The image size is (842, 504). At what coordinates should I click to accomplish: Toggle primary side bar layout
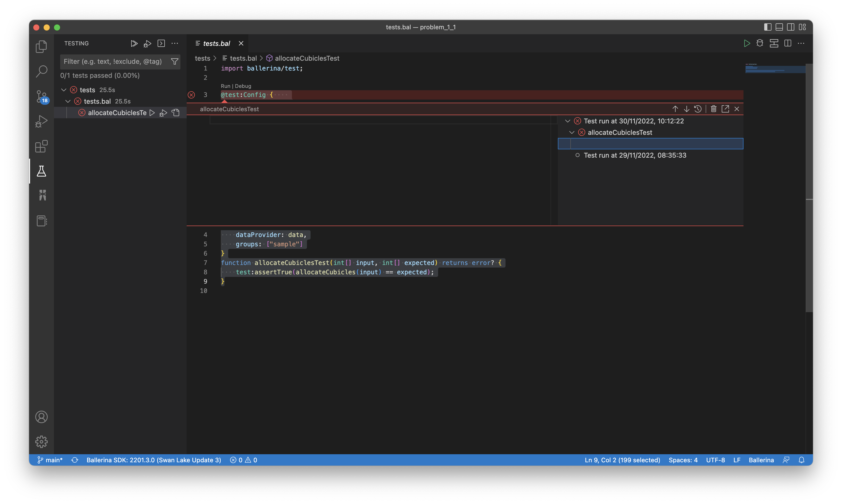click(768, 27)
